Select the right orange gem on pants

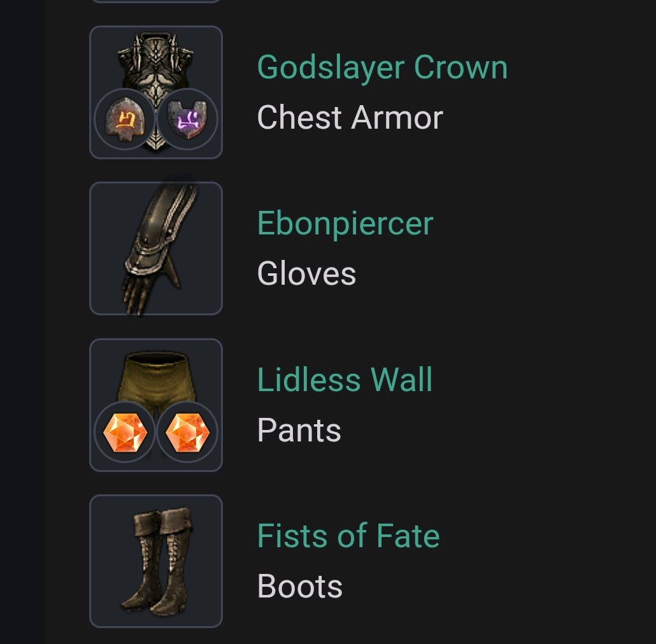187,432
